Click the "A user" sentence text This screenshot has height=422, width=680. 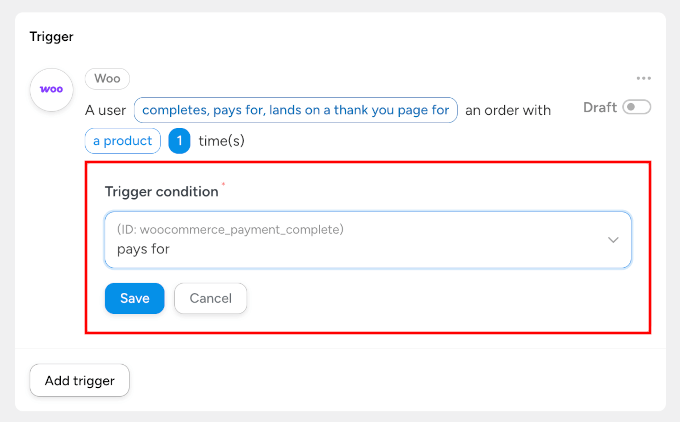[106, 110]
